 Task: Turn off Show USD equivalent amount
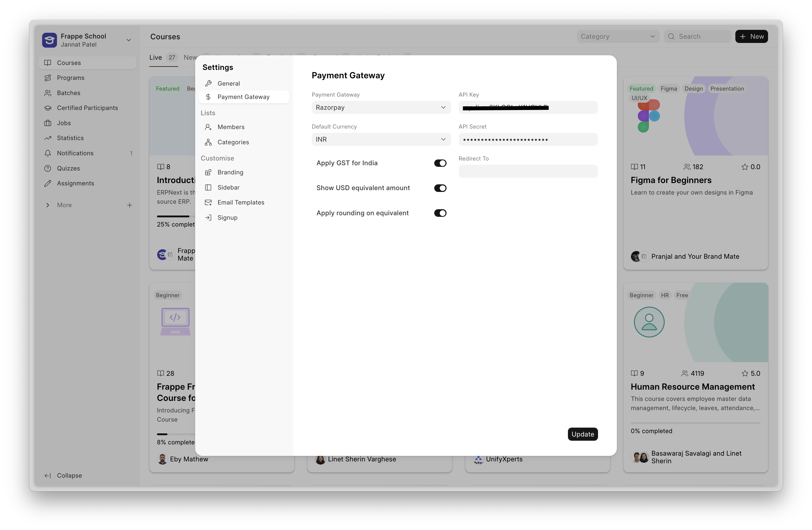pyautogui.click(x=440, y=188)
